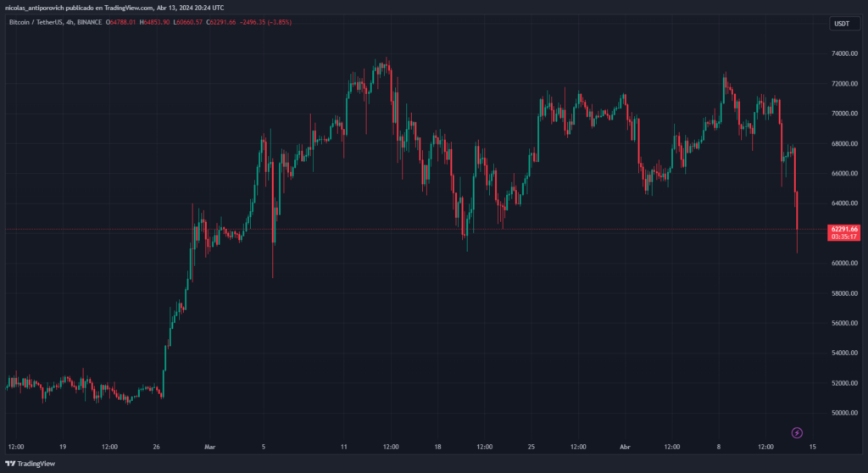
Task: Select the current price label 62291.66
Action: tap(844, 229)
